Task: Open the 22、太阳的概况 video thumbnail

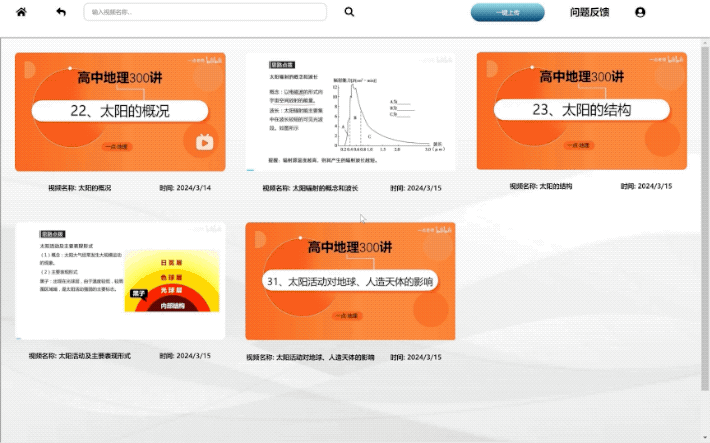Action: tap(120, 111)
